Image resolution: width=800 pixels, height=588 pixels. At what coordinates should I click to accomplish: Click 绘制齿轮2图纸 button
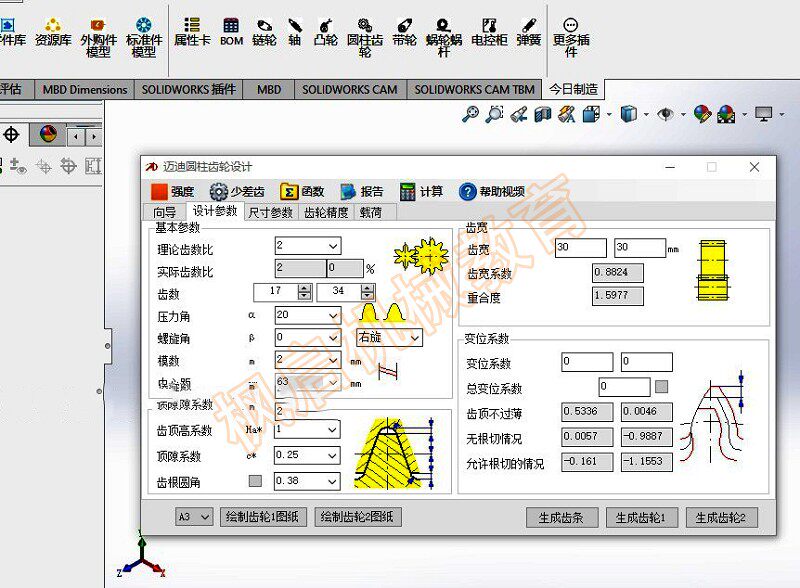(357, 517)
